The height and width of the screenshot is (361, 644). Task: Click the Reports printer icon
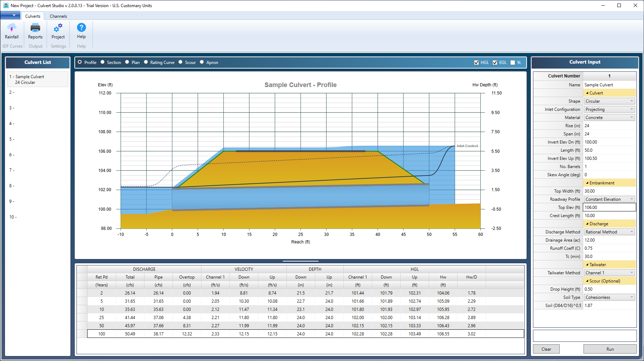[35, 28]
